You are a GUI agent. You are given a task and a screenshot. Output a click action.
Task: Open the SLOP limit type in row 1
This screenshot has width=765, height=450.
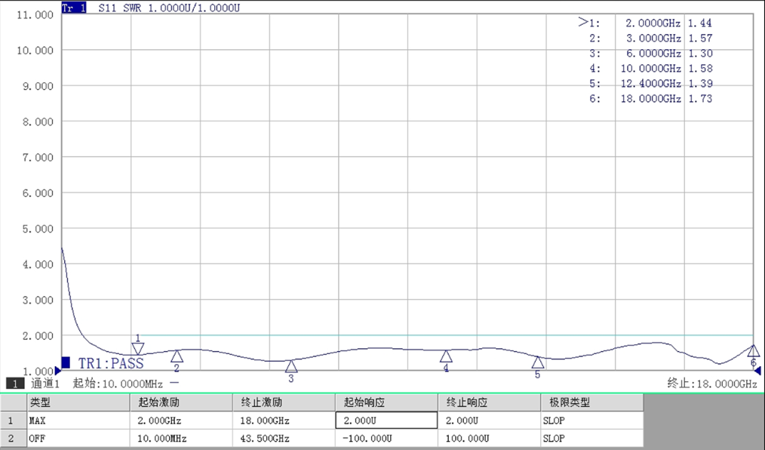(x=590, y=421)
